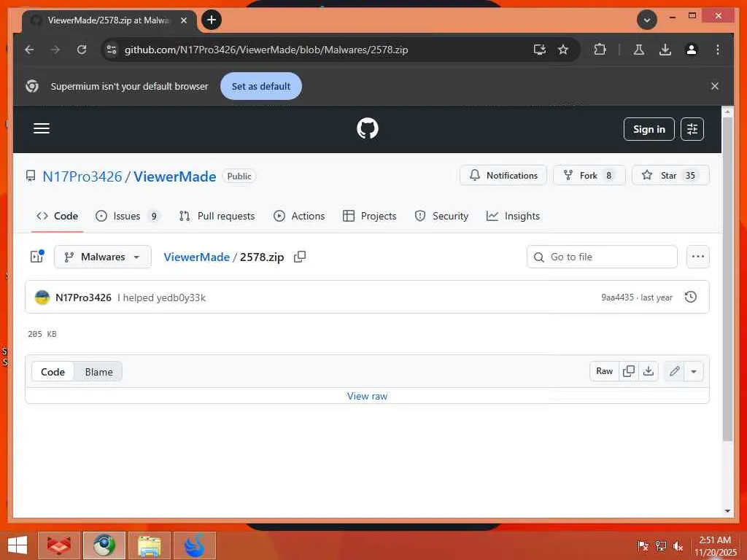Click the Notifications button
The width and height of the screenshot is (747, 560).
point(503,175)
